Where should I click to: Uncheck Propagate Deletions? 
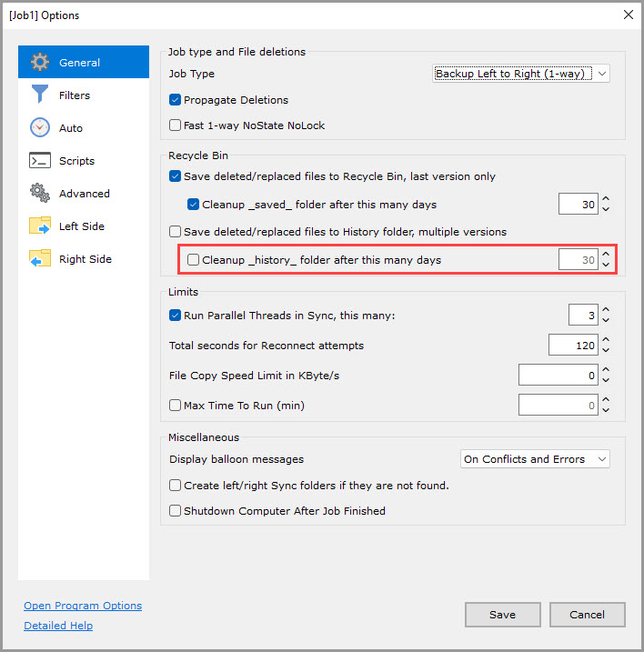pos(176,100)
